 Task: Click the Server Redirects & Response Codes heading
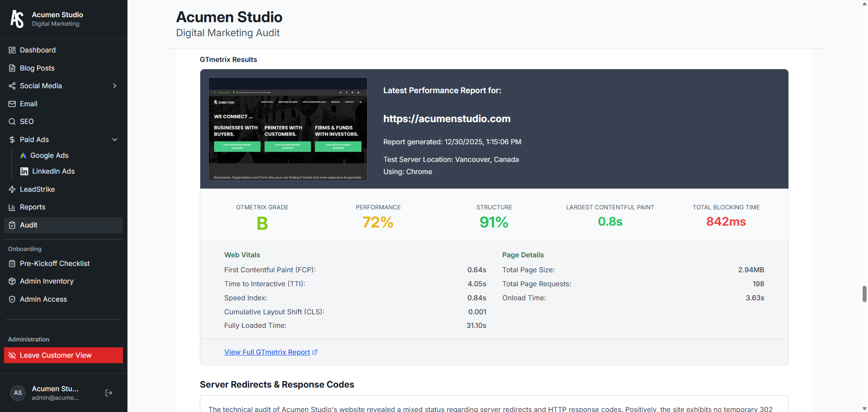(x=277, y=384)
